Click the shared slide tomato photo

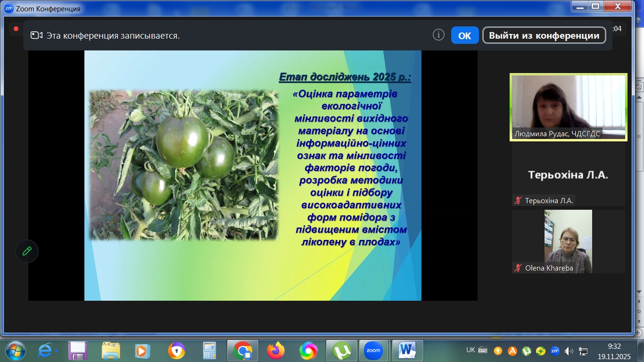(184, 165)
